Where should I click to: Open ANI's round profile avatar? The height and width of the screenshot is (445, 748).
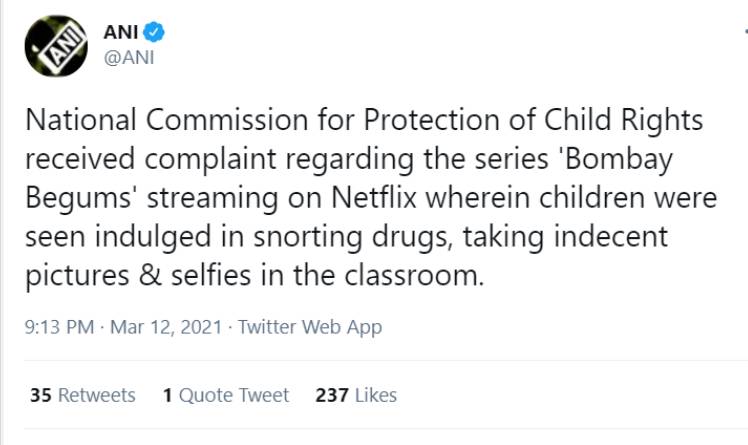56,46
